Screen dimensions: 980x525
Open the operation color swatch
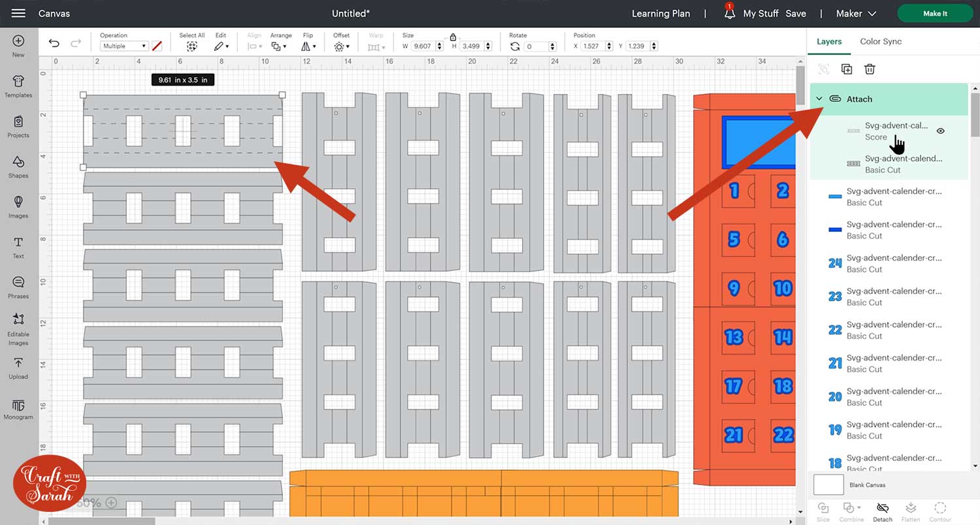(x=157, y=46)
